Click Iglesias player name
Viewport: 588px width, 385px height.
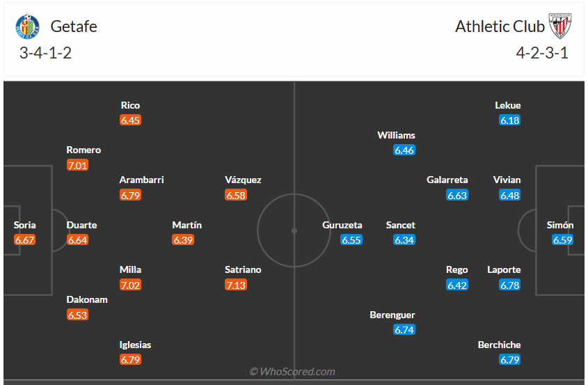pos(136,345)
